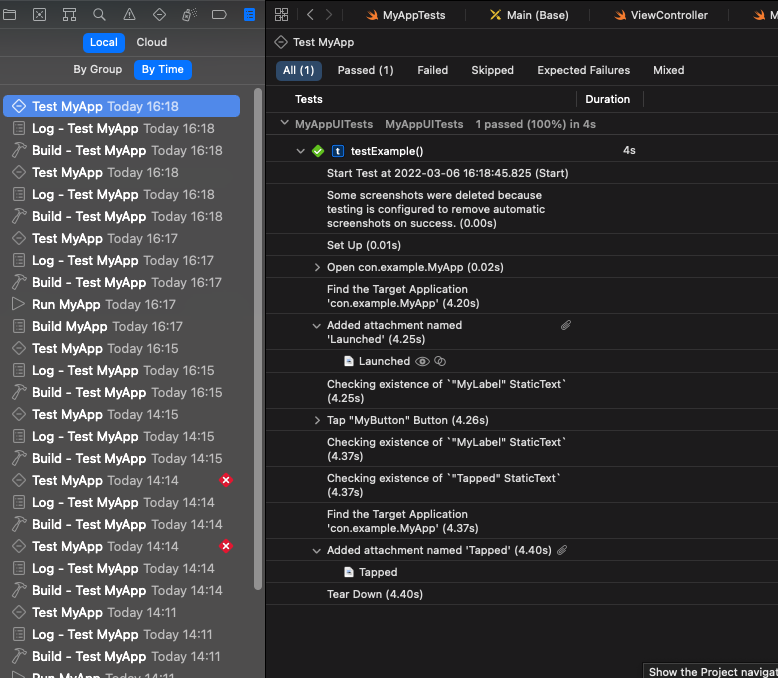
Task: Open the Main (Base) storyboard tab
Action: point(529,15)
